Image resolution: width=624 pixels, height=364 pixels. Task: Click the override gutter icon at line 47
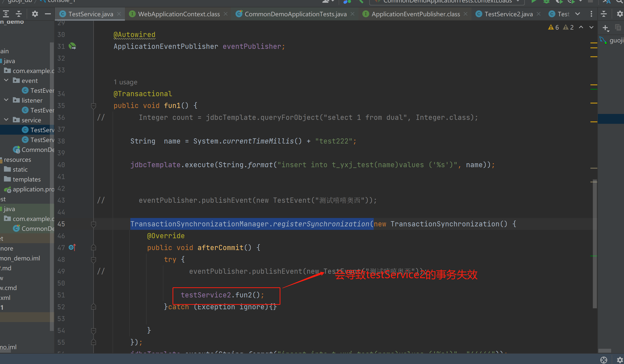(x=72, y=247)
